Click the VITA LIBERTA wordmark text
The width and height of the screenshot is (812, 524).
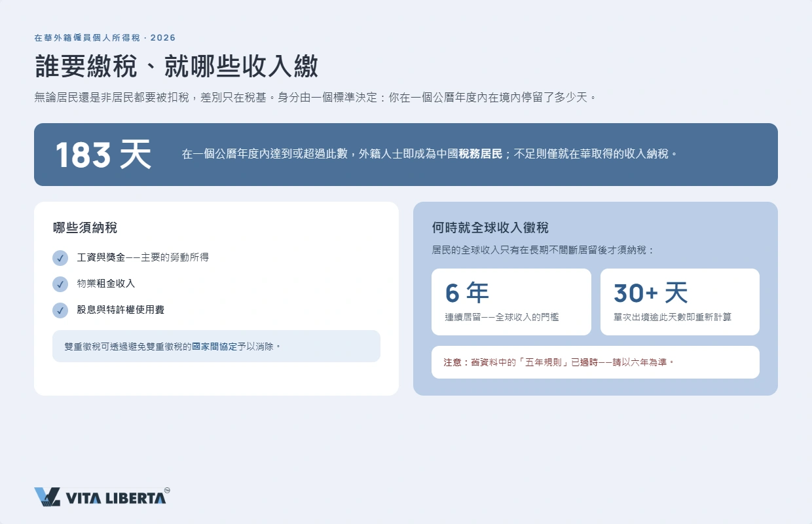116,498
